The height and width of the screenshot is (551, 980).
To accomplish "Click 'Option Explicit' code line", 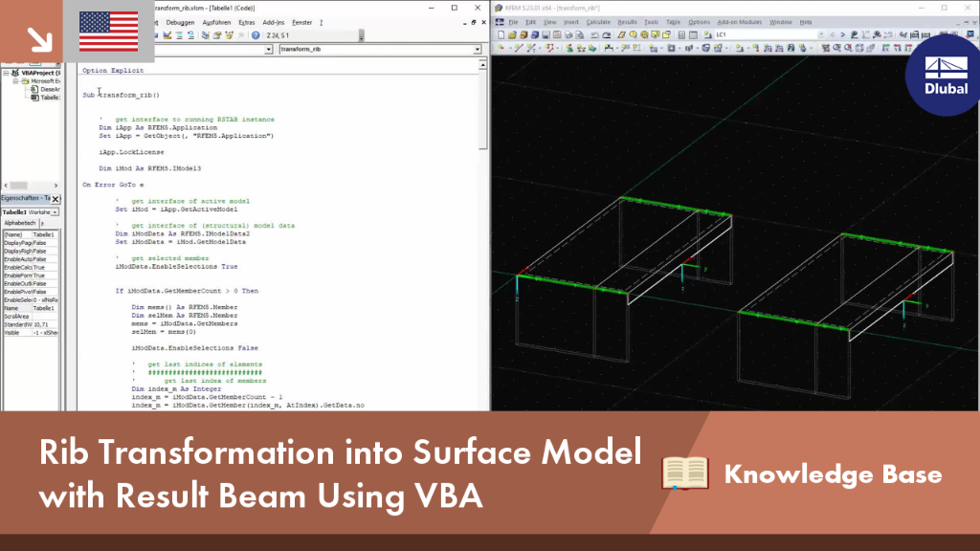I will pos(113,71).
